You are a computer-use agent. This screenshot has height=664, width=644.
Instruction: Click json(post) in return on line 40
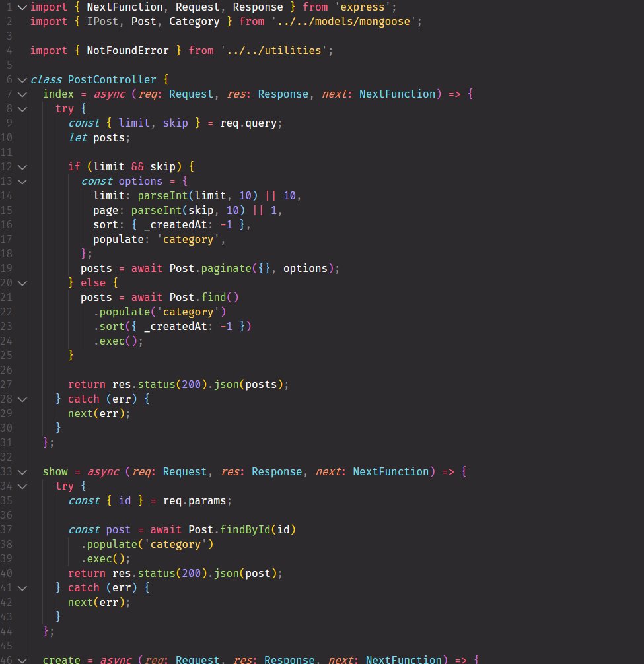coord(245,574)
